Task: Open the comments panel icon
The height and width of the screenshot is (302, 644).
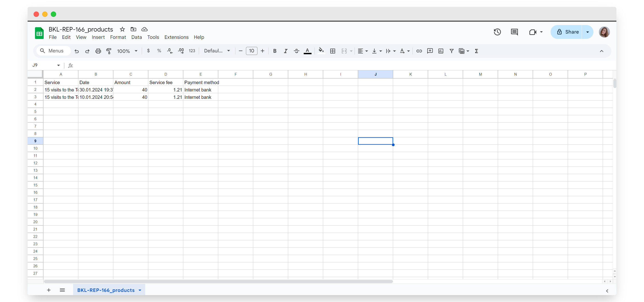Action: tap(514, 32)
